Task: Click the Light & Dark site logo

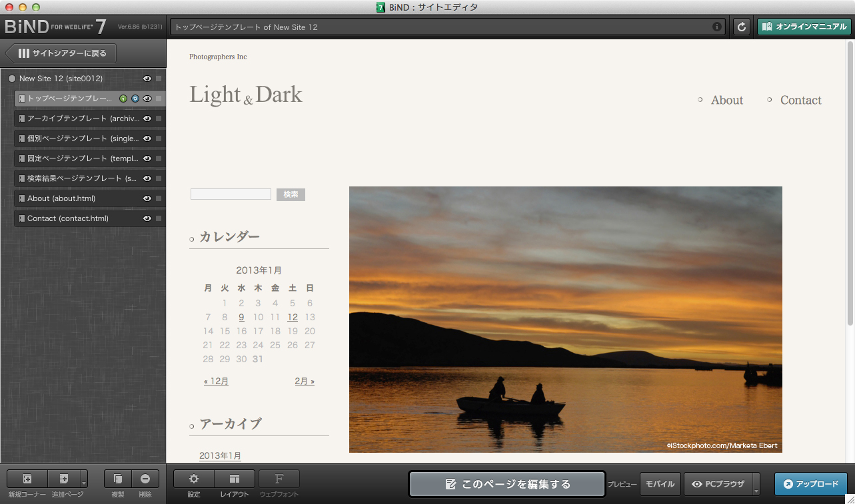Action: [x=246, y=95]
